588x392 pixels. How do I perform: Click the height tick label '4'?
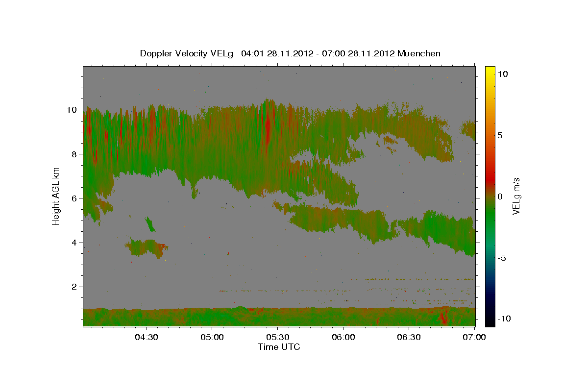[x=74, y=243]
